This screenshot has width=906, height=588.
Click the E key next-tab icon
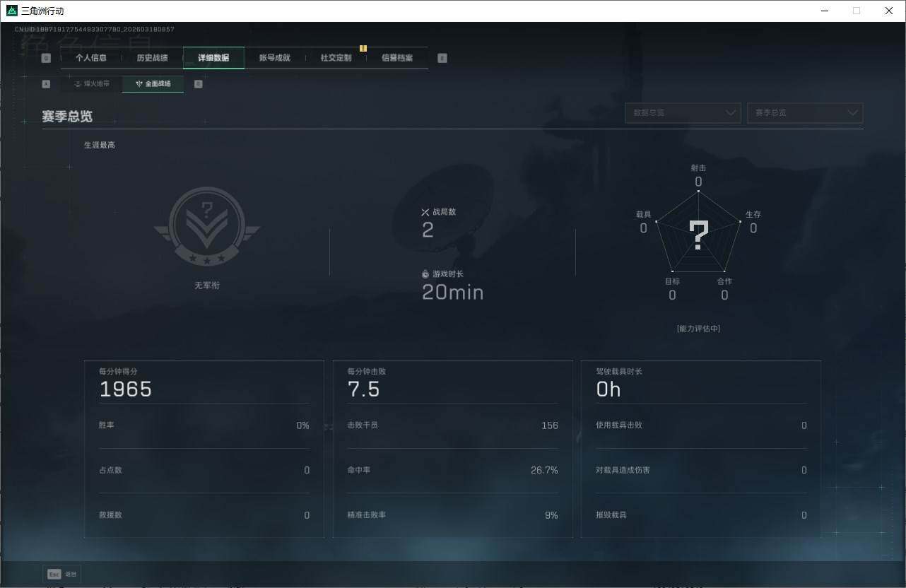tap(442, 58)
